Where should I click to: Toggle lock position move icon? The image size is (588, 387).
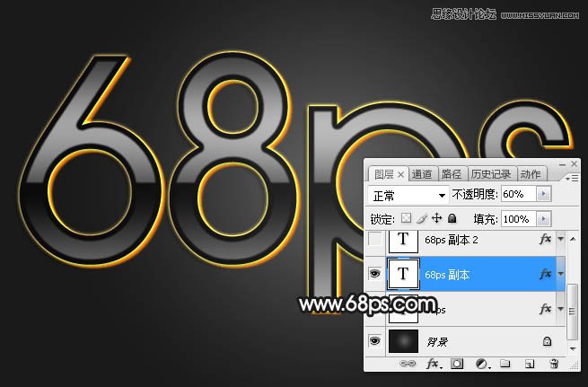[x=437, y=218]
